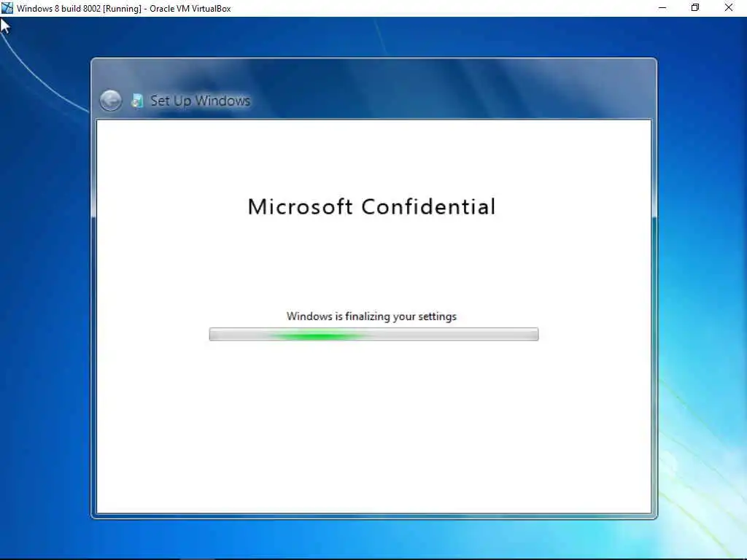Restore down the VirtualBox window

click(695, 7)
